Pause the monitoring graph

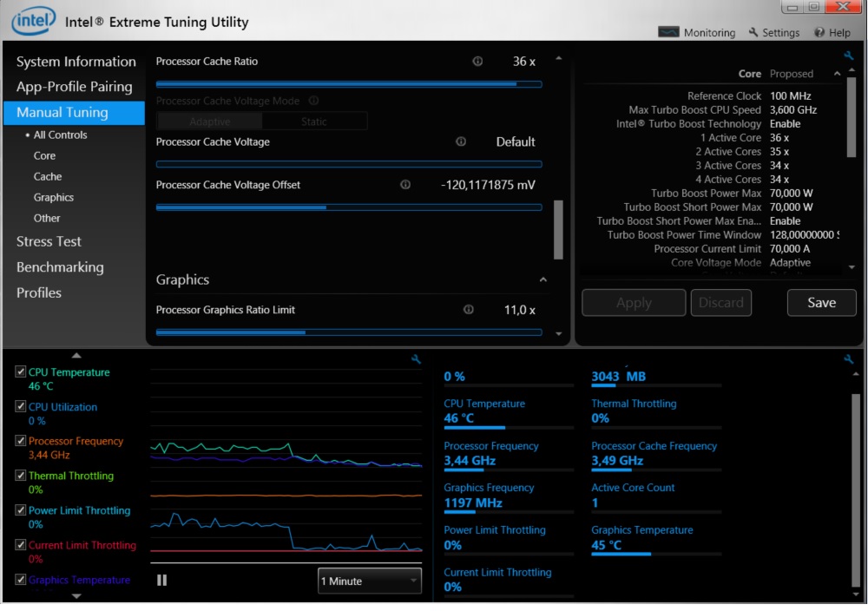[161, 580]
